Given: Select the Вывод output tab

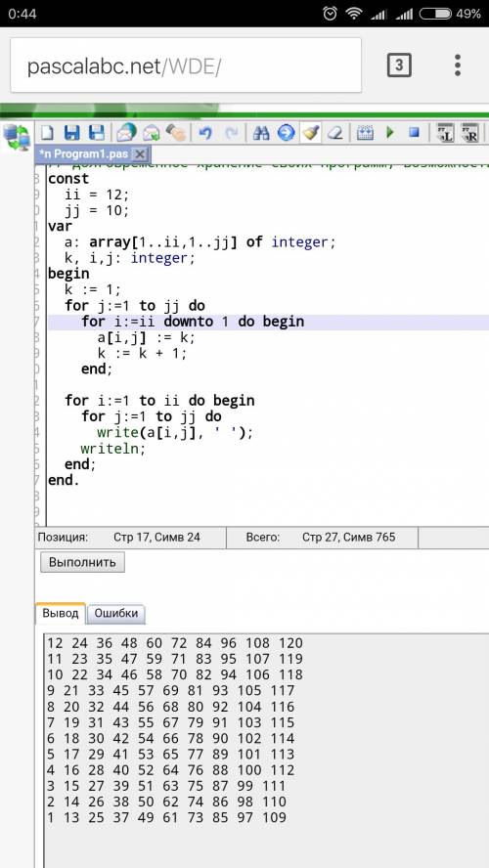Looking at the screenshot, I should 61,613.
